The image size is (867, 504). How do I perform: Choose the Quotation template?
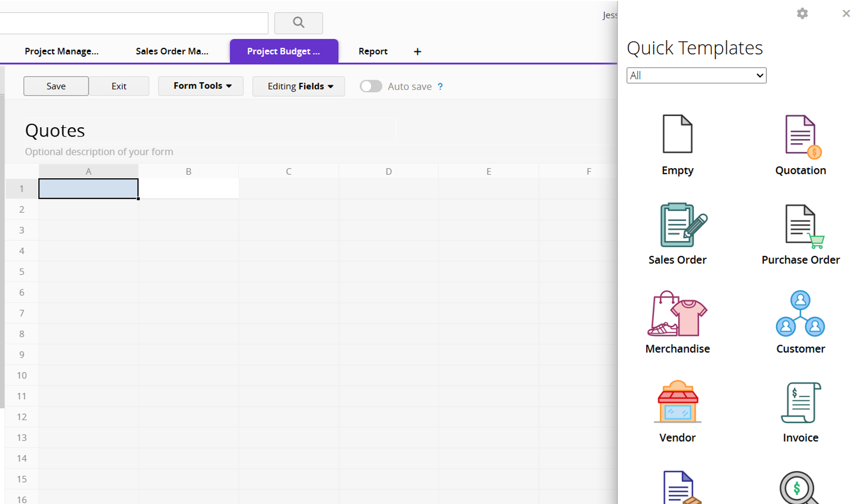pos(800,137)
